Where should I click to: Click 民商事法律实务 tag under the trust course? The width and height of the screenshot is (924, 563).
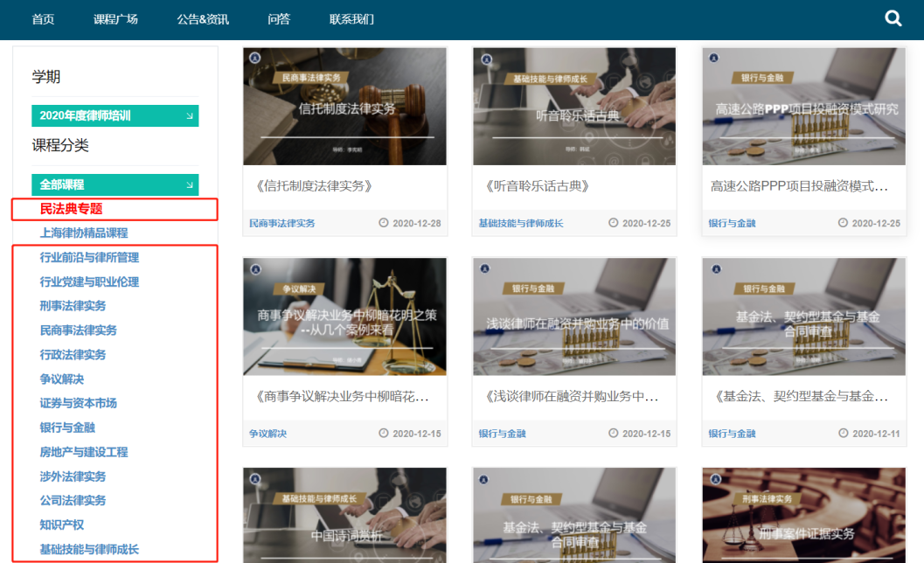click(281, 224)
